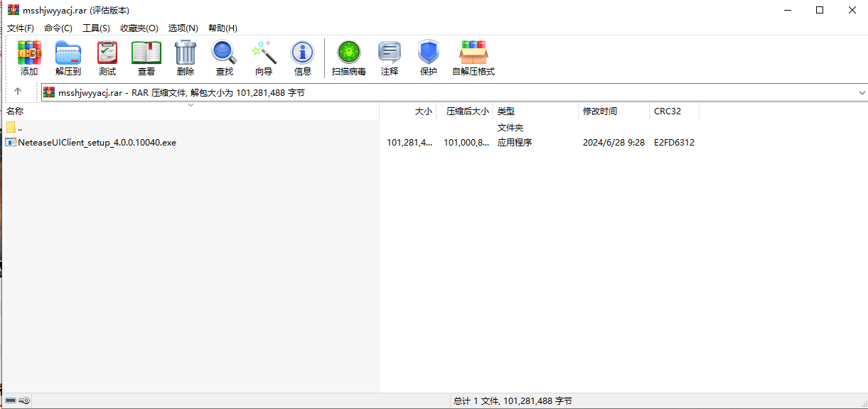Minimize the WinRAR window

tap(787, 10)
